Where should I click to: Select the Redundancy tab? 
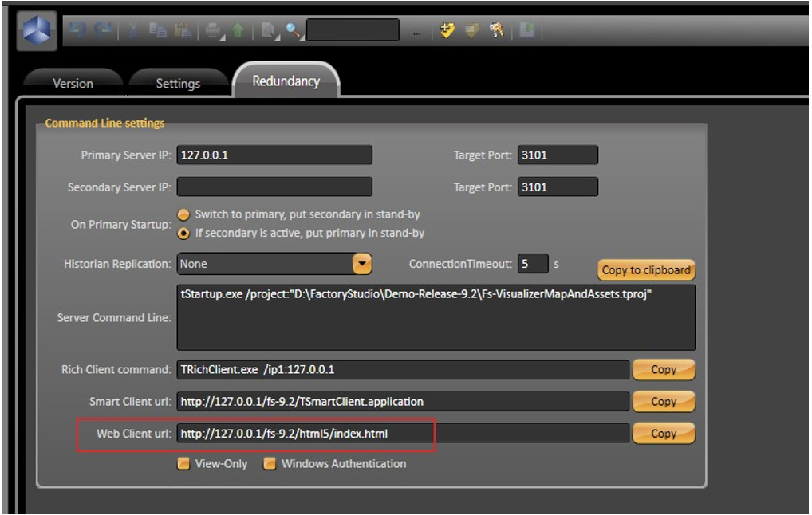click(x=286, y=81)
